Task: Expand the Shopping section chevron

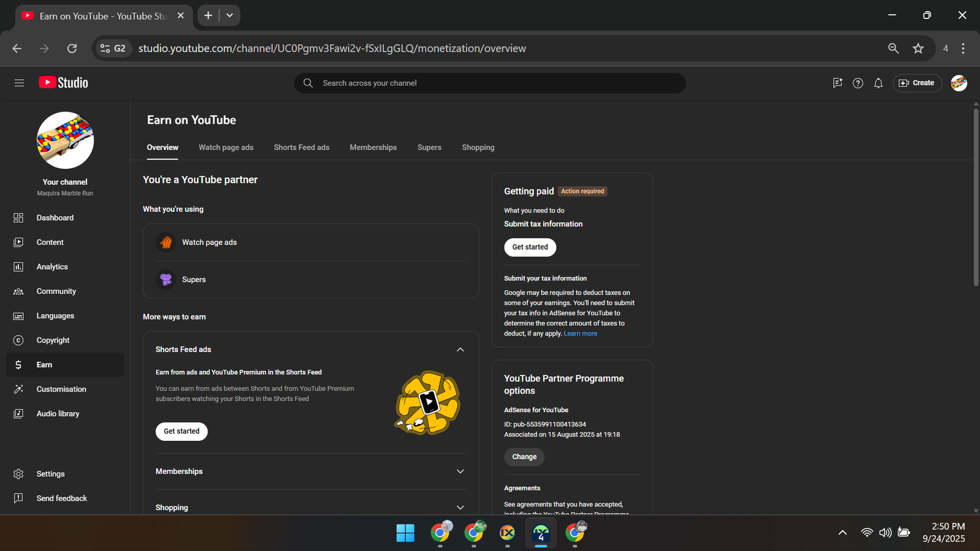Action: tap(460, 508)
